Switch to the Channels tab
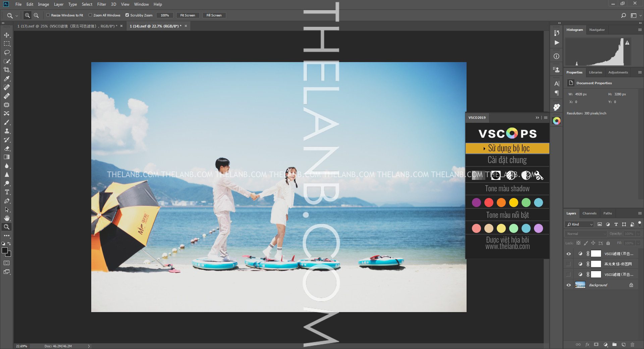This screenshot has width=644, height=349. click(x=589, y=213)
